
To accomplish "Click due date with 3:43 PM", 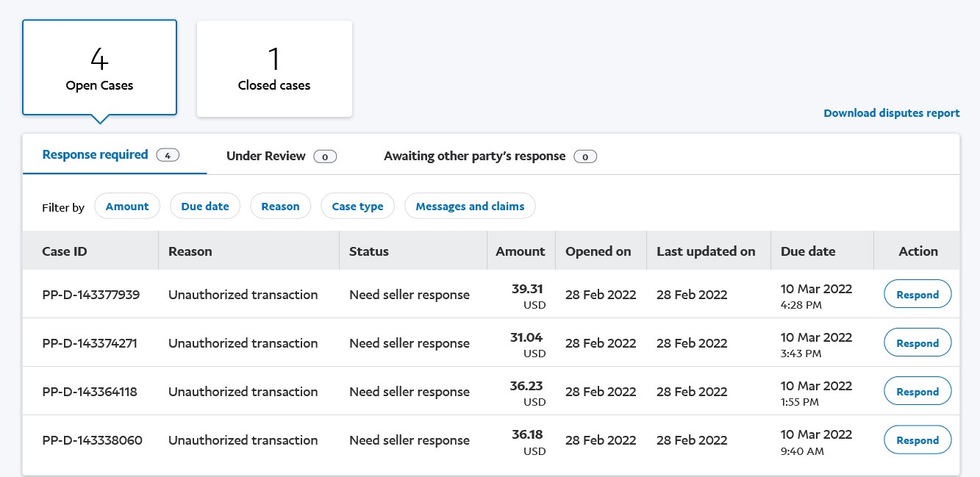I will 816,344.
